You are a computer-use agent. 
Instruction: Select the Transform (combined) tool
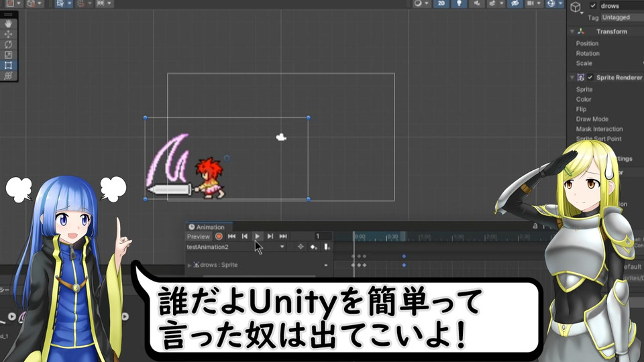pyautogui.click(x=8, y=76)
